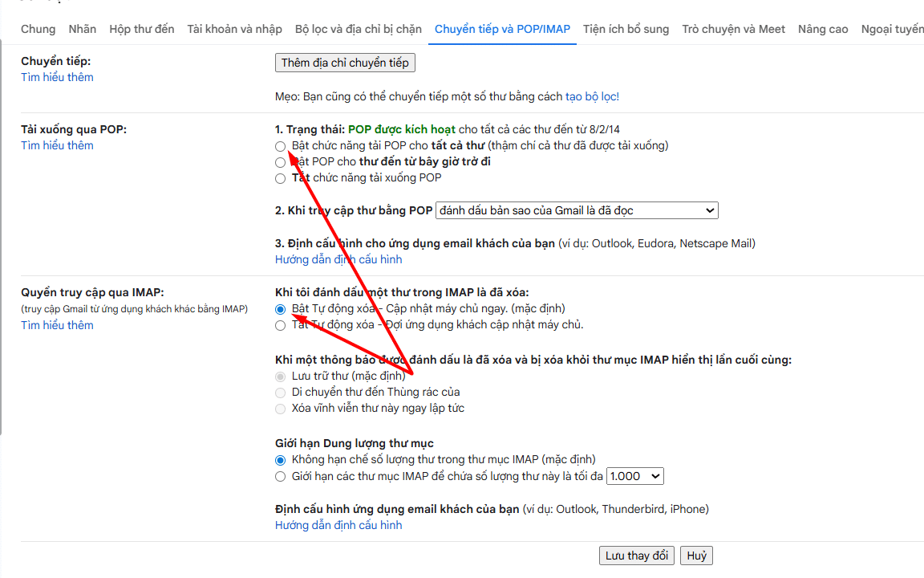Open the Hộp thư đến tab
This screenshot has height=578, width=924.
coord(141,29)
